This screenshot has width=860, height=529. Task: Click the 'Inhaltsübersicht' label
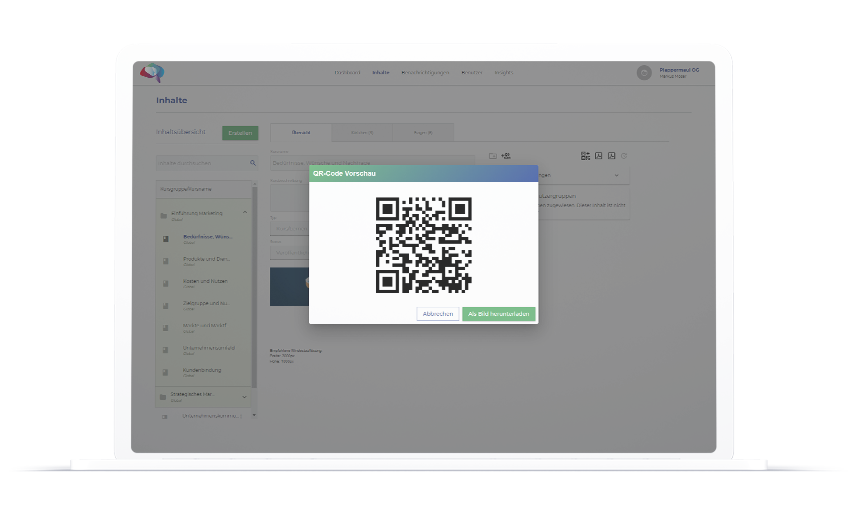click(x=181, y=132)
